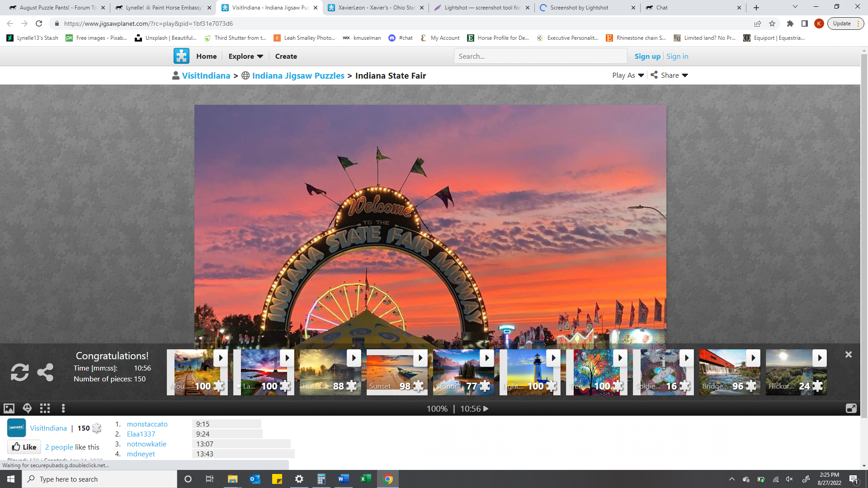Reload the page with browser refresh
This screenshot has width=868, height=488.
39,23
